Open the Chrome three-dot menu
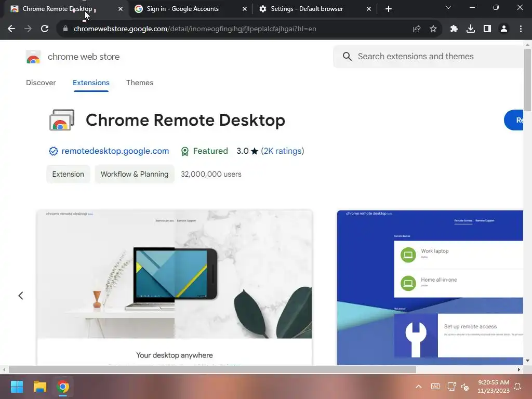The width and height of the screenshot is (532, 399). 521,29
